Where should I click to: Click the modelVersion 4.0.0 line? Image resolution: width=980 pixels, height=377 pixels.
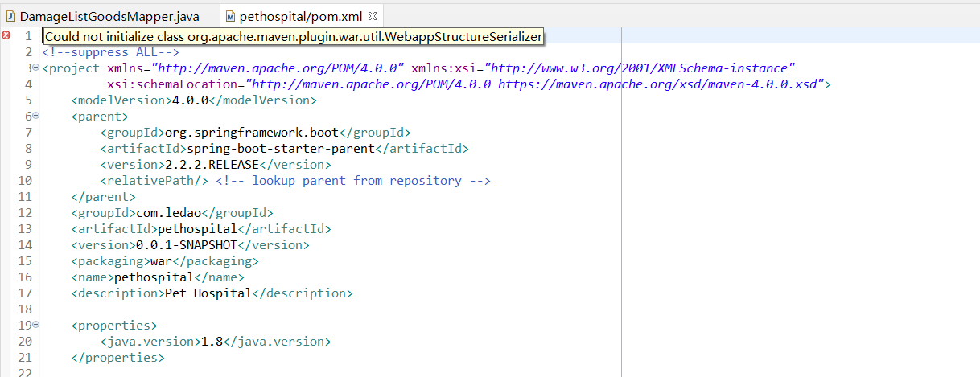tap(194, 100)
